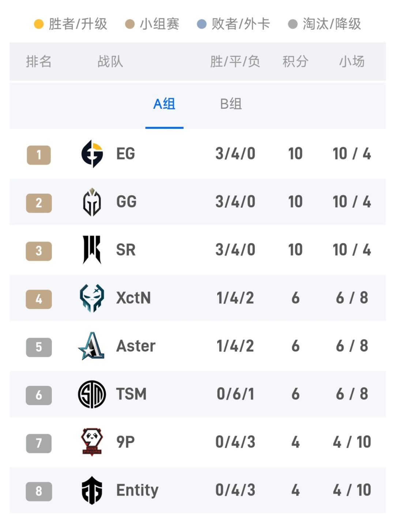395x532 pixels.
Task: Click the 积分 column header
Action: tap(295, 62)
